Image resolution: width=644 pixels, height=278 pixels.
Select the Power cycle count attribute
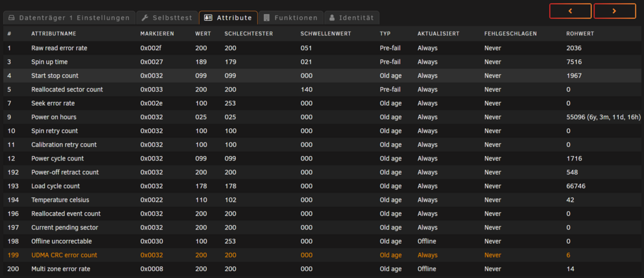pos(322,158)
